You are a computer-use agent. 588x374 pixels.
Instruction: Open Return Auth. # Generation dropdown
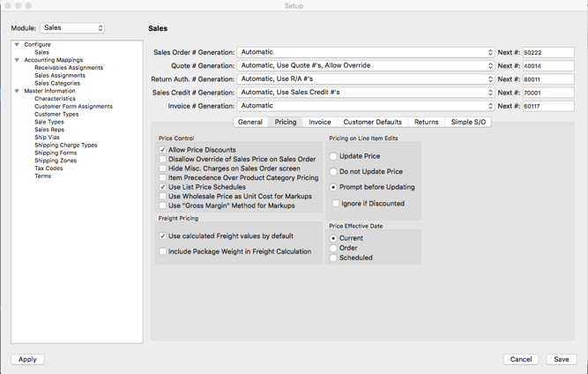coord(366,79)
